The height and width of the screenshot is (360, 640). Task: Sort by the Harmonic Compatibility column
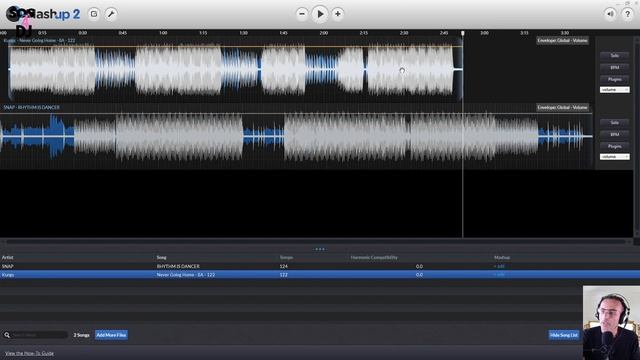tap(374, 258)
